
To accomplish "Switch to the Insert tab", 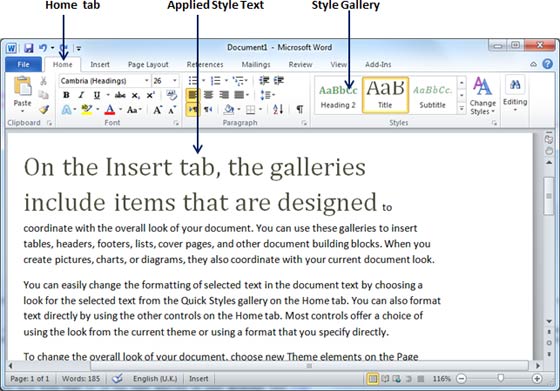I will [x=100, y=65].
